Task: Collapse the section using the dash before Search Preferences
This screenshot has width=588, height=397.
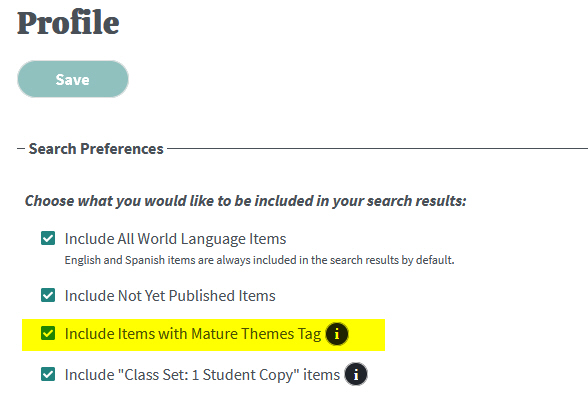Action: tap(21, 149)
